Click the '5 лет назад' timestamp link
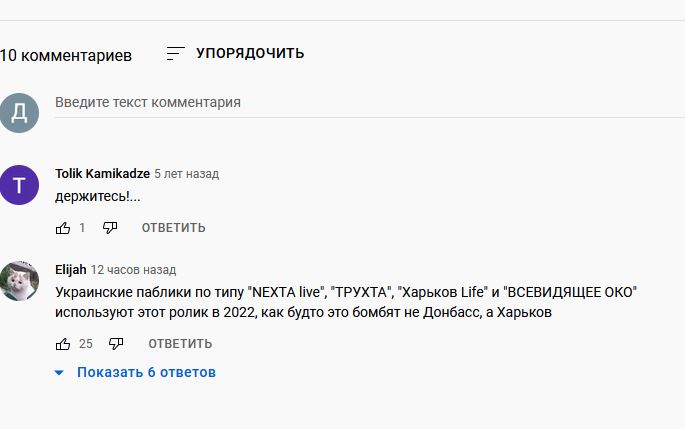 187,174
